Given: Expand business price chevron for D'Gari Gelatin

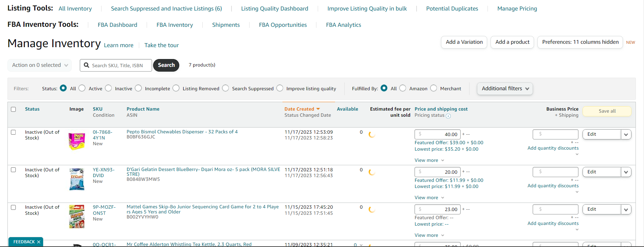Looking at the screenshot, I should tap(577, 192).
